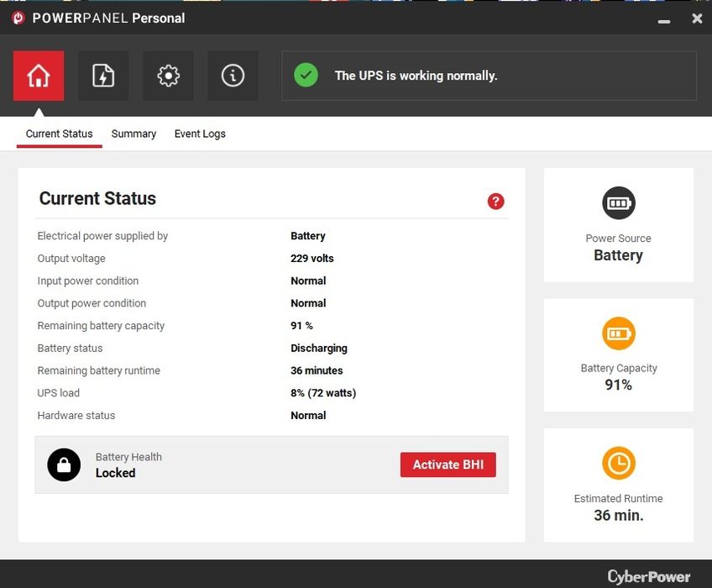Image resolution: width=712 pixels, height=588 pixels.
Task: Click the "229 volts" output voltage value
Action: (x=312, y=258)
